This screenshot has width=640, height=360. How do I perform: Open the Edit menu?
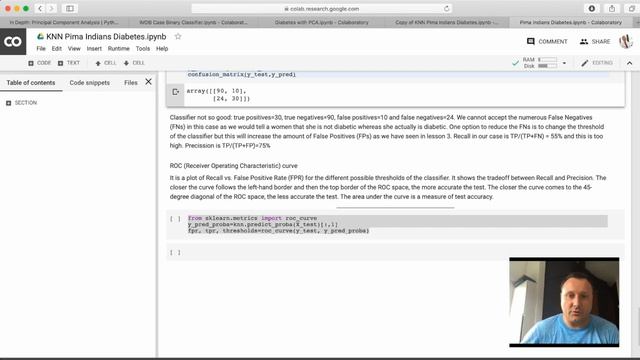point(56,49)
